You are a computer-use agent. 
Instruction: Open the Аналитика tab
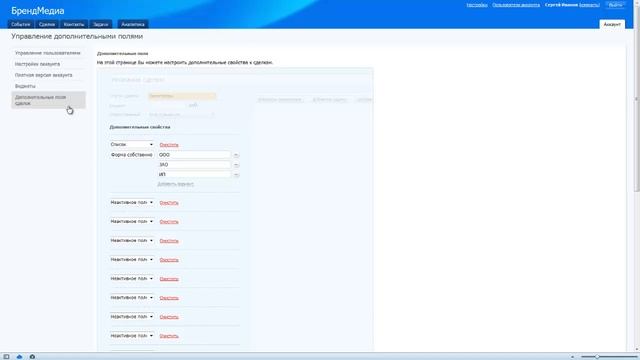point(133,24)
